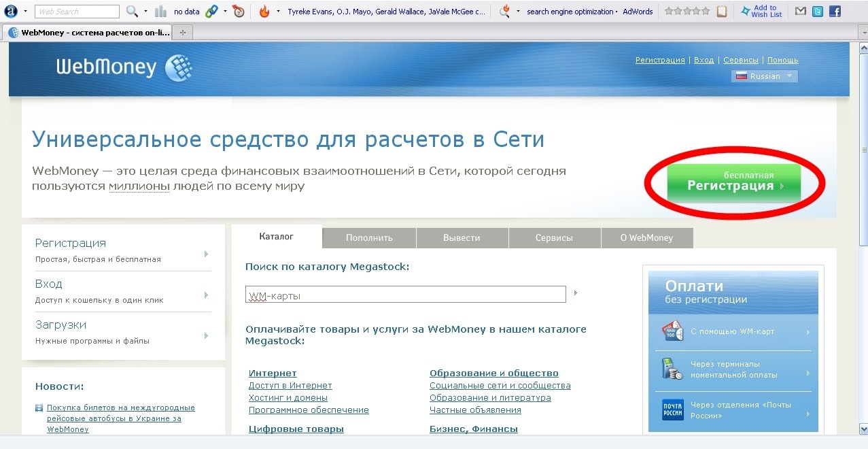Click the Вход link in header
868x449 pixels.
point(704,60)
